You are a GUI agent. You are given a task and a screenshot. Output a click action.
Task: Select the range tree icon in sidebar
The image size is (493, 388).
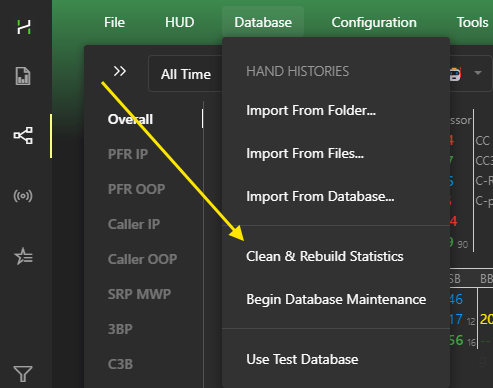pyautogui.click(x=23, y=135)
